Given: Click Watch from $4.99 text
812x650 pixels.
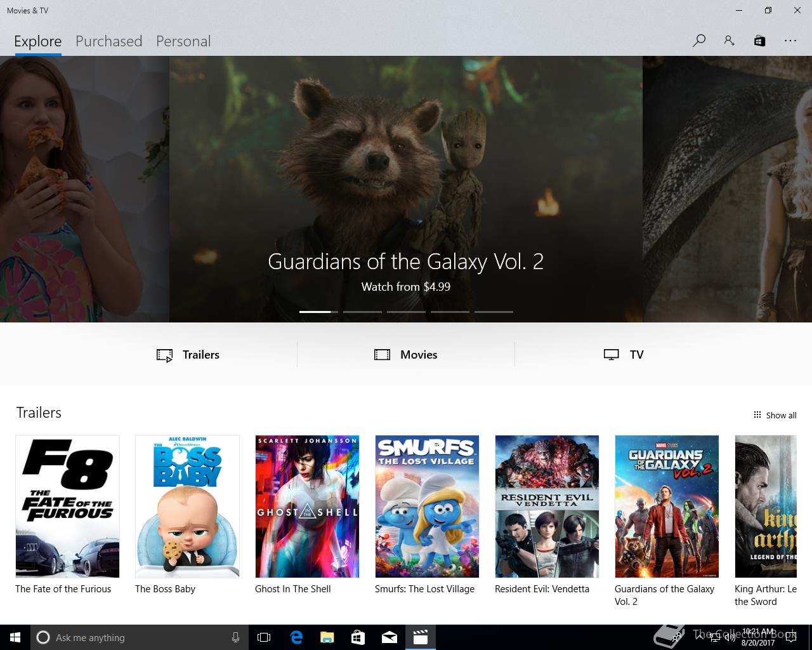Looking at the screenshot, I should [406, 287].
